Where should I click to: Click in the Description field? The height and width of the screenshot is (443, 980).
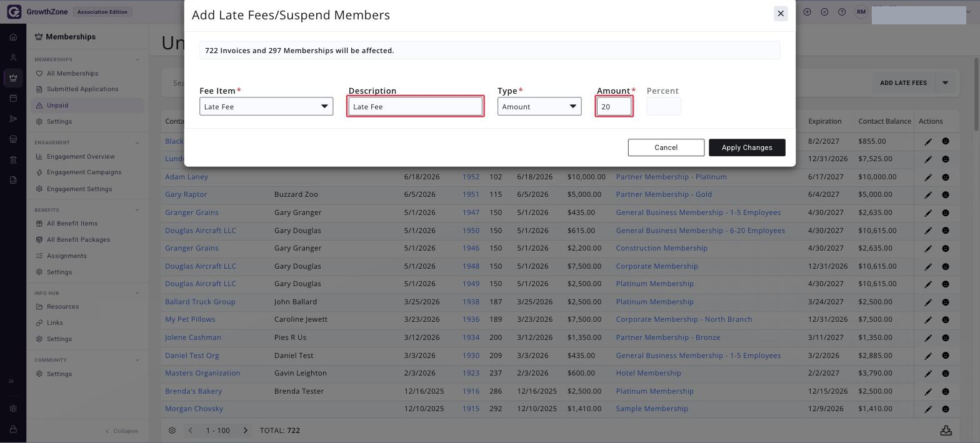pyautogui.click(x=416, y=106)
